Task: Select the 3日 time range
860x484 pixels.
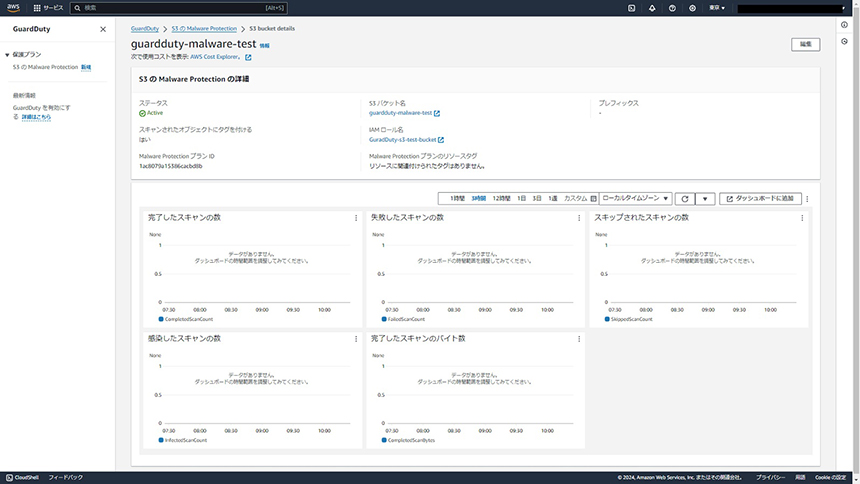Action: coord(537,199)
